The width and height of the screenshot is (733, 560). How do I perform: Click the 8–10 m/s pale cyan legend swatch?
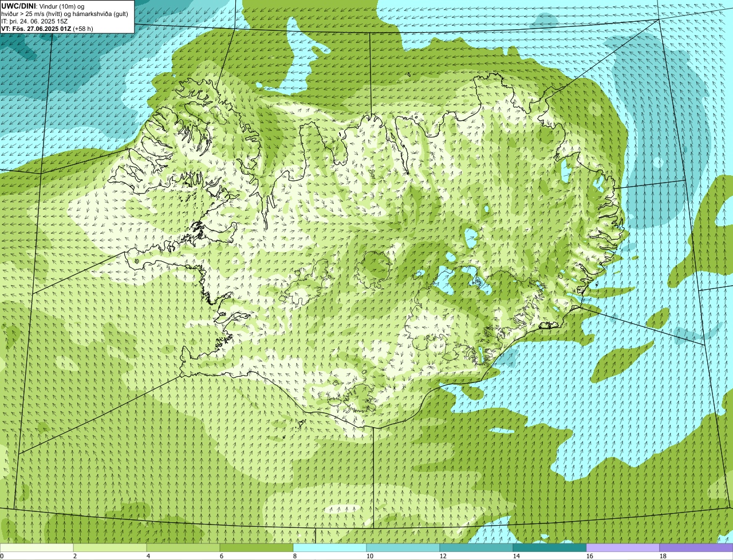(330, 547)
